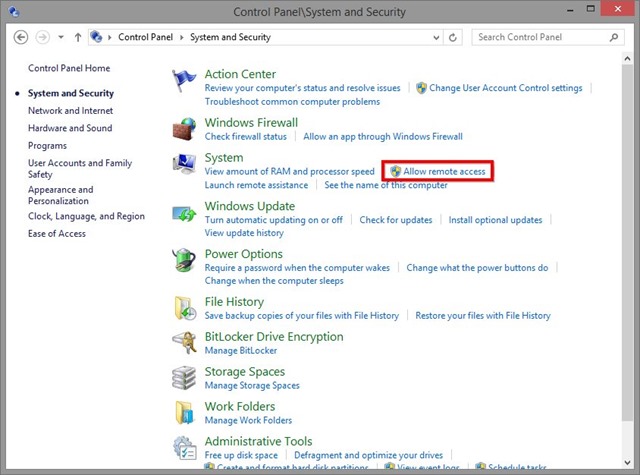Screen dimensions: 640x475
Task: Open the Windows Firewall heading
Action: (251, 123)
